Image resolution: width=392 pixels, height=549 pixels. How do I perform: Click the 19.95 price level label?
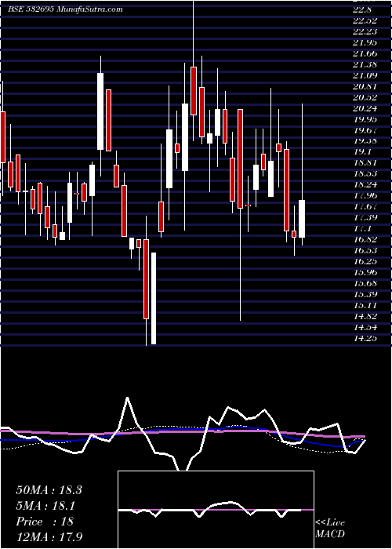tap(365, 119)
